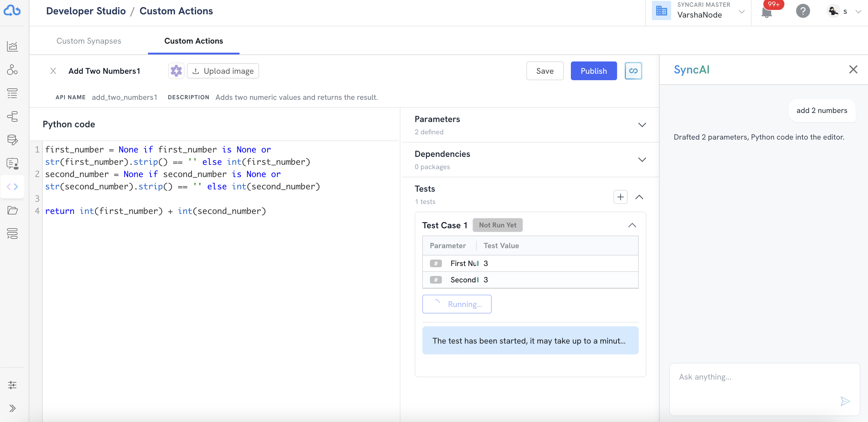Click number type icon for Second Number
This screenshot has width=868, height=422.
point(436,280)
